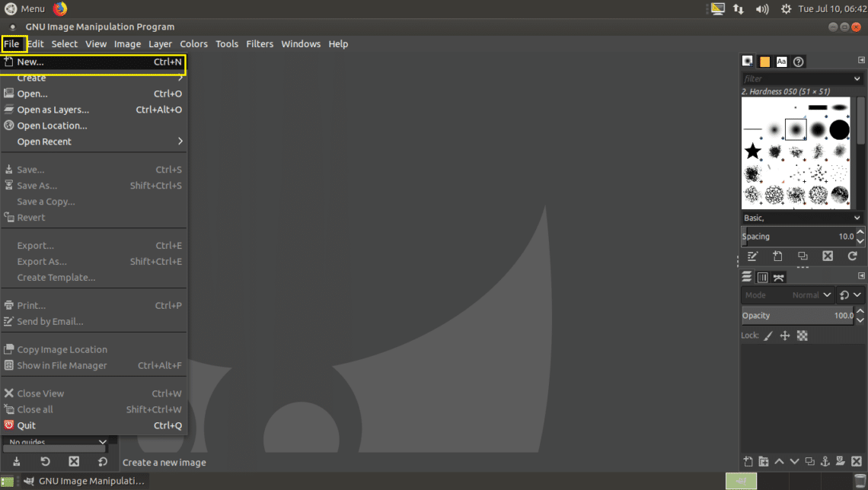
Task: Increase brush spacing with up arrow
Action: tap(860, 232)
